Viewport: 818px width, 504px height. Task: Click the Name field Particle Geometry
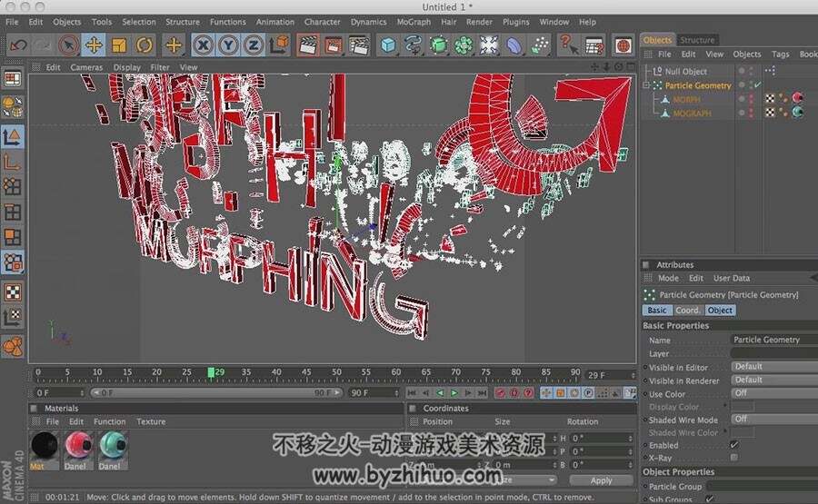point(775,340)
